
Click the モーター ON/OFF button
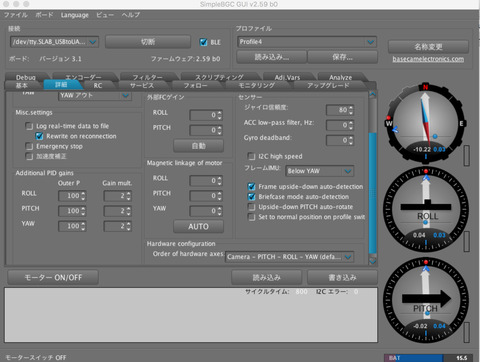click(x=53, y=277)
